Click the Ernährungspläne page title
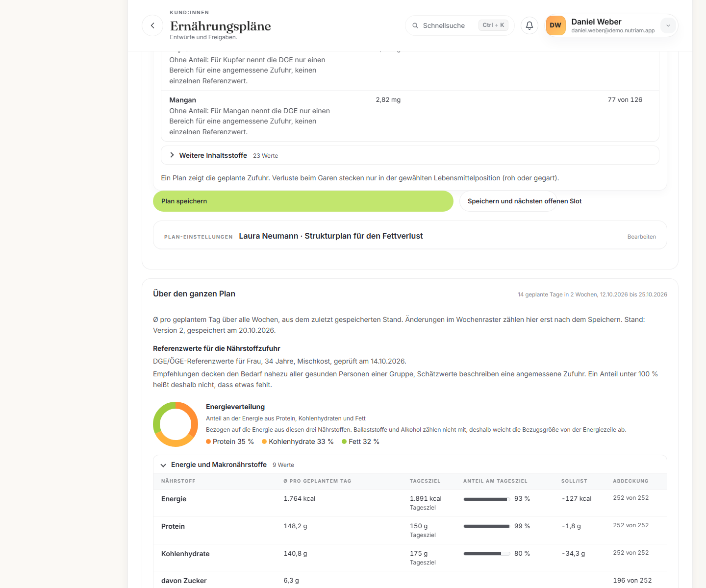The width and height of the screenshot is (706, 588). 221,26
